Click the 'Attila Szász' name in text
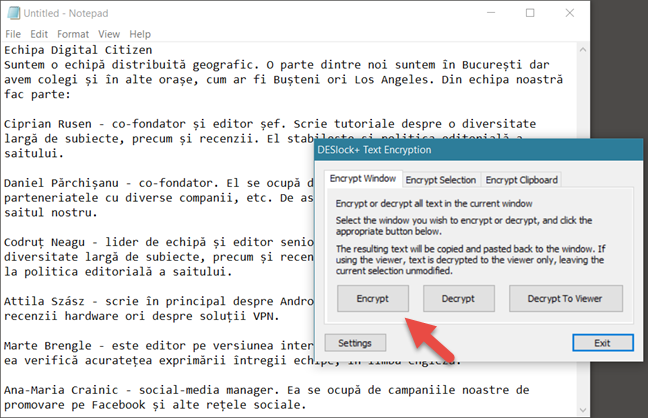 coord(44,301)
